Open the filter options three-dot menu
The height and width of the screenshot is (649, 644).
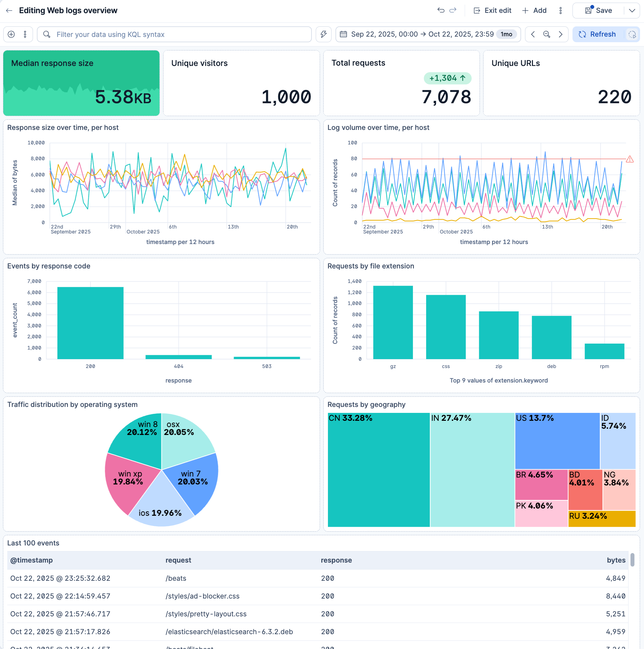(x=25, y=34)
